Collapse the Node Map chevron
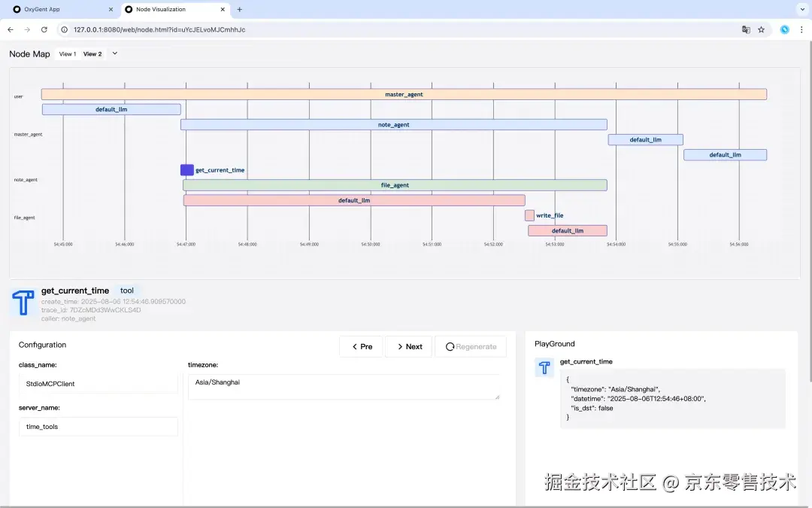Image resolution: width=812 pixels, height=508 pixels. 115,53
